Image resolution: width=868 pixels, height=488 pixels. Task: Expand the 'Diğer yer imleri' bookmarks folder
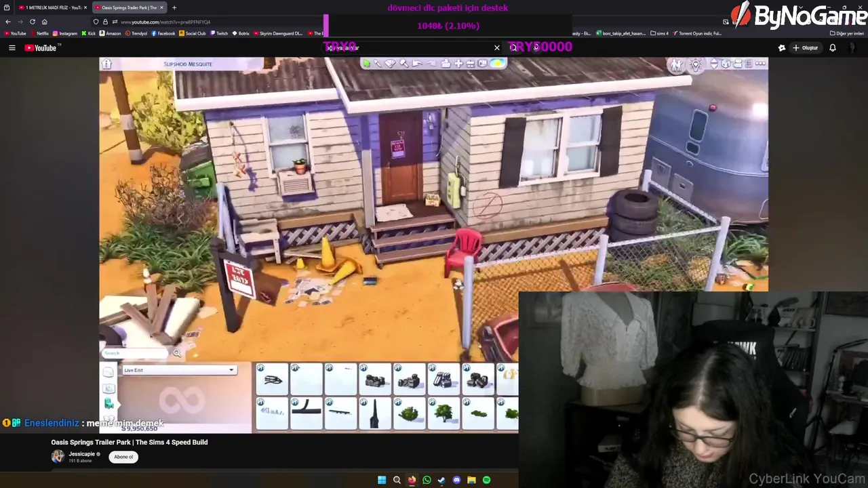pos(847,33)
